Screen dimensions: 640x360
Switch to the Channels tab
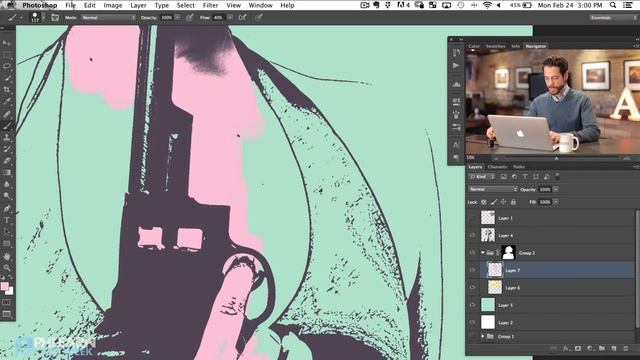(x=497, y=167)
